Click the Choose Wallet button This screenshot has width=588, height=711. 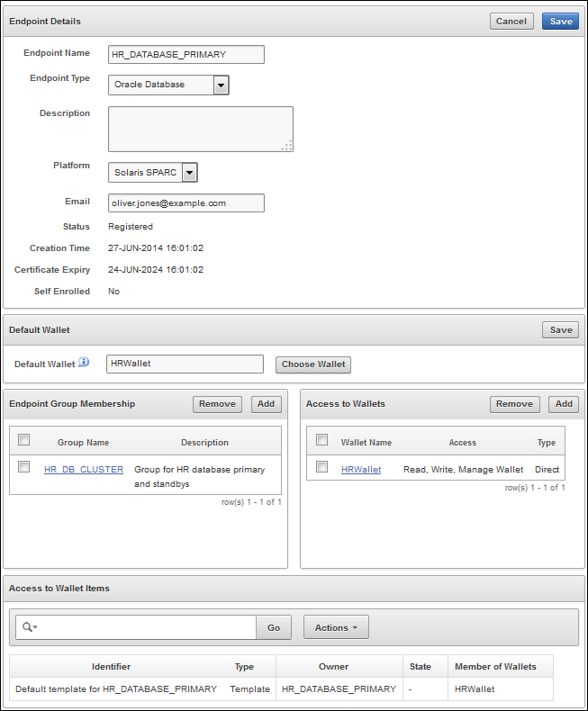click(x=313, y=364)
